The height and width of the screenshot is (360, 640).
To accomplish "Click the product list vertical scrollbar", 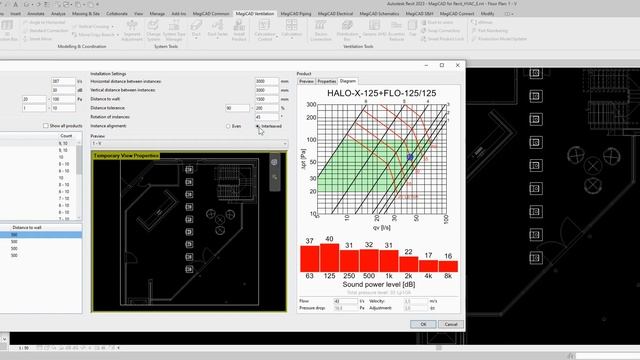I will (x=79, y=180).
